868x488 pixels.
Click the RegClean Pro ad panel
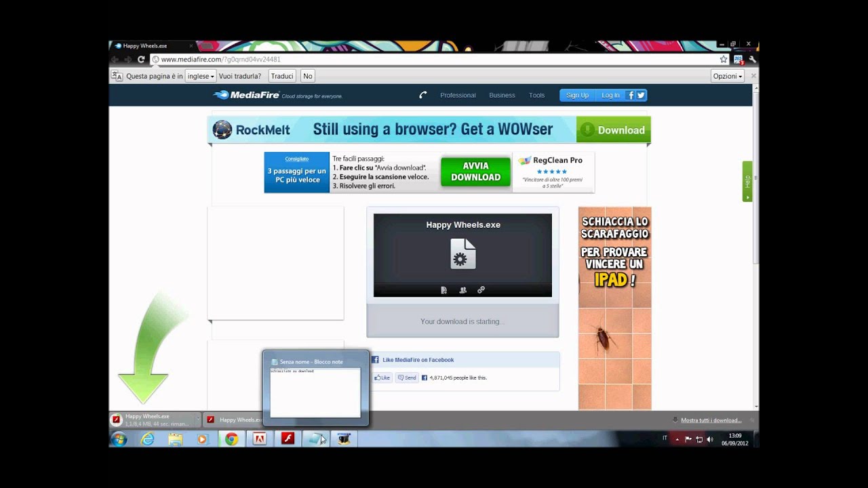coord(553,172)
